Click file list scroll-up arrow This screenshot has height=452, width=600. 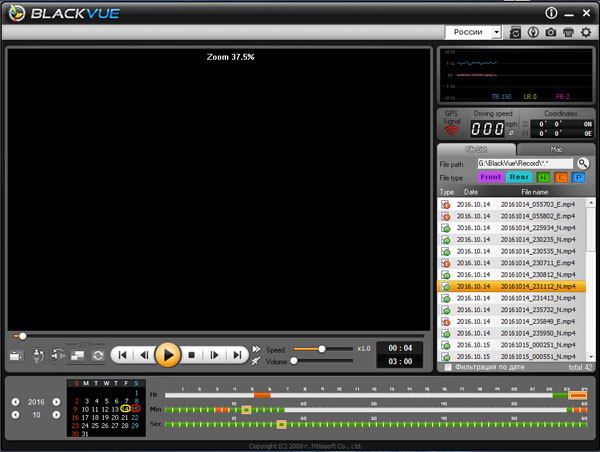(591, 202)
